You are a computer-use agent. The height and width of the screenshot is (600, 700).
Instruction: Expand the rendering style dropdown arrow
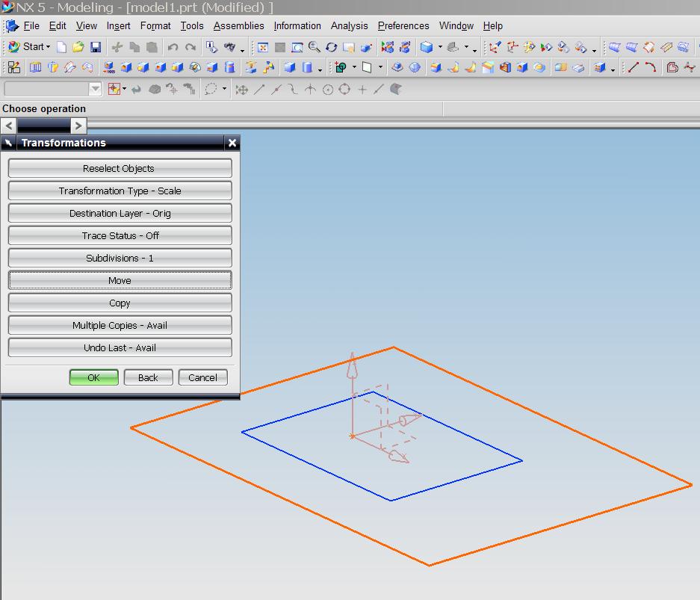coord(440,47)
